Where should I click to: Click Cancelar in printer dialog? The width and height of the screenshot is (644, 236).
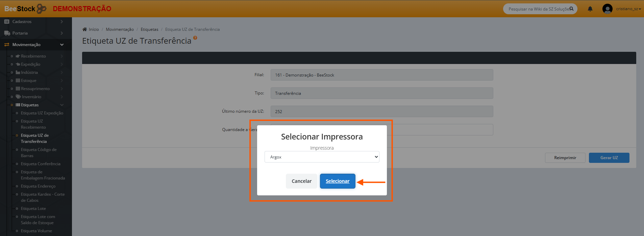pyautogui.click(x=301, y=181)
